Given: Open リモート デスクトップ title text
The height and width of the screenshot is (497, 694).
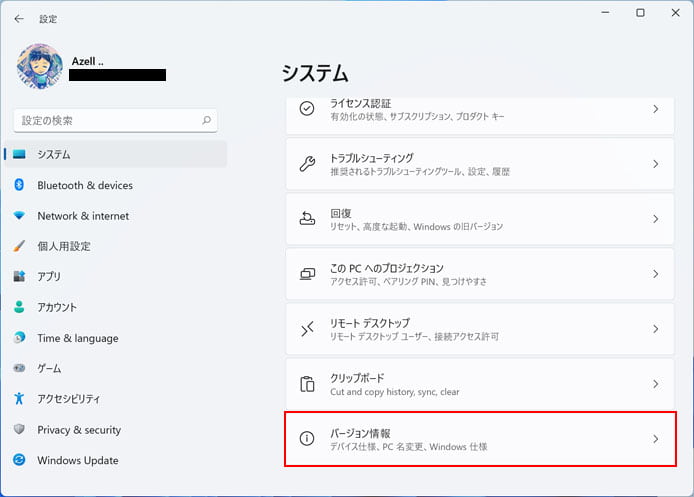Looking at the screenshot, I should [370, 323].
